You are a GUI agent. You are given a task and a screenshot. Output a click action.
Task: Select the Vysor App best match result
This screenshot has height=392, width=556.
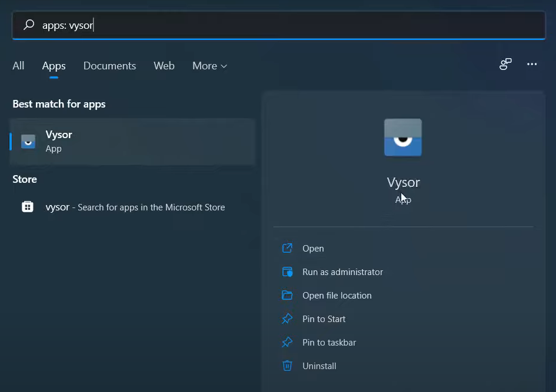click(132, 141)
